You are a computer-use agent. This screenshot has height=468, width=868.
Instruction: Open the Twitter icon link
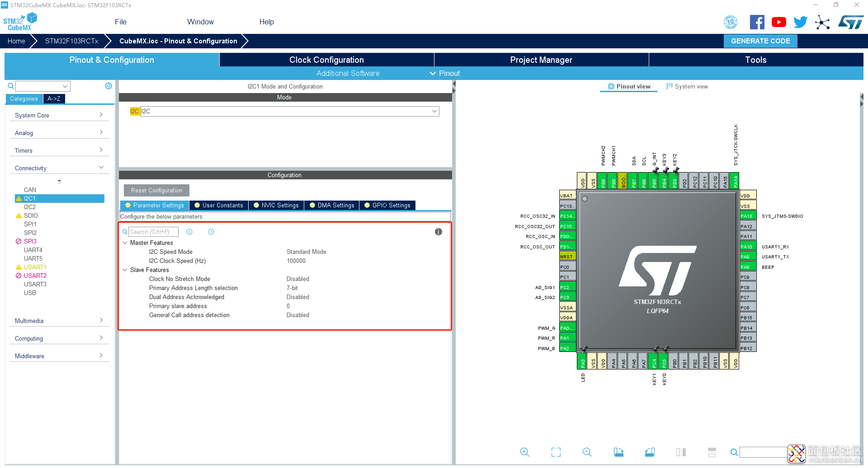[800, 22]
